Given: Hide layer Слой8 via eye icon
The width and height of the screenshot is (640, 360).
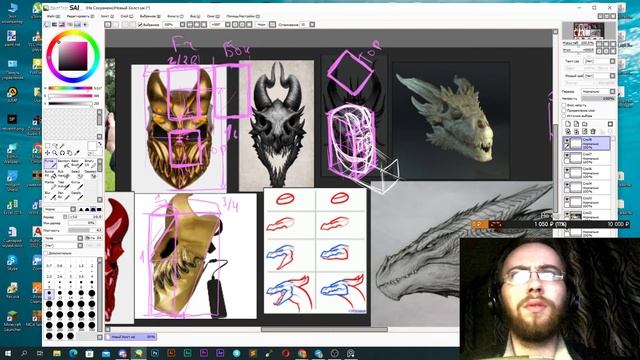Looking at the screenshot, I should pyautogui.click(x=567, y=140).
